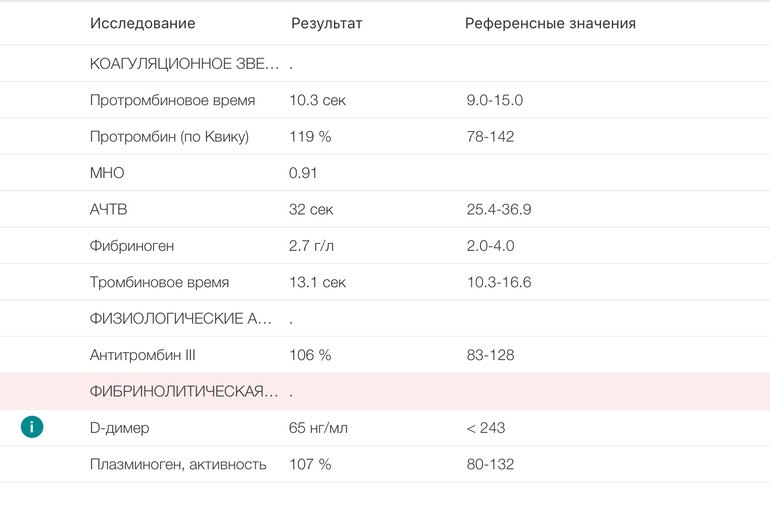Select Плазминоген, активность test label
This screenshot has width=770, height=532.
[178, 464]
